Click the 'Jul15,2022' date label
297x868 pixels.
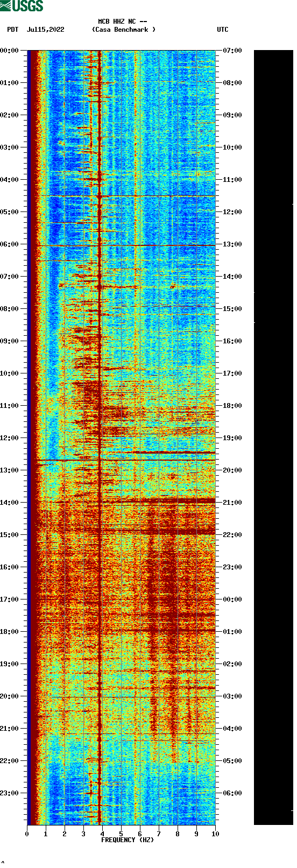(x=45, y=30)
